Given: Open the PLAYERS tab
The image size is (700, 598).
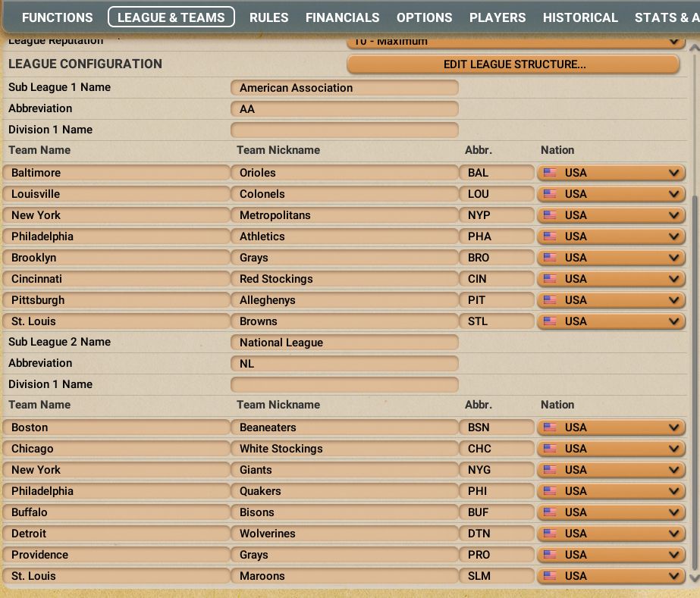Looking at the screenshot, I should click(x=498, y=17).
